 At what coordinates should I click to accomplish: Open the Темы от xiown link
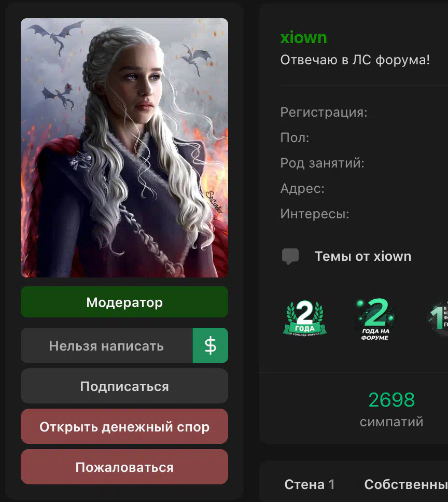363,256
